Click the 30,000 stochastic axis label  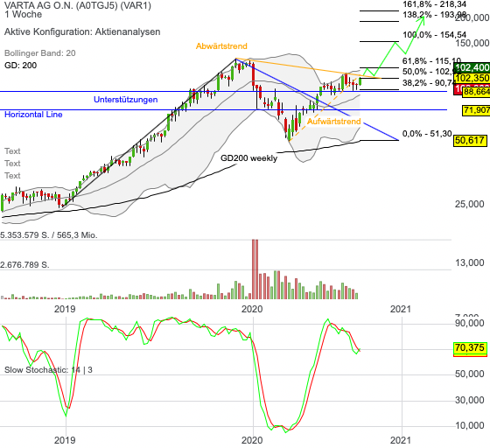pyautogui.click(x=469, y=400)
